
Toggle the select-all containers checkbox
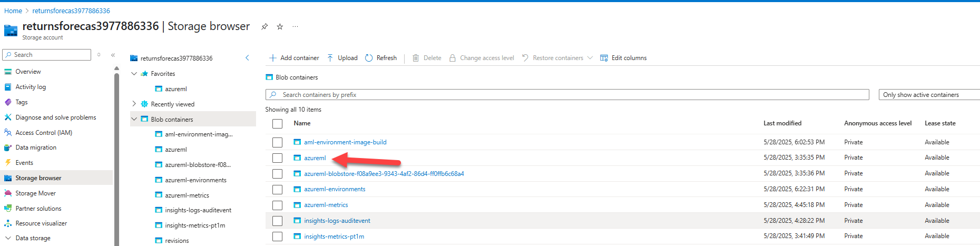pos(277,124)
